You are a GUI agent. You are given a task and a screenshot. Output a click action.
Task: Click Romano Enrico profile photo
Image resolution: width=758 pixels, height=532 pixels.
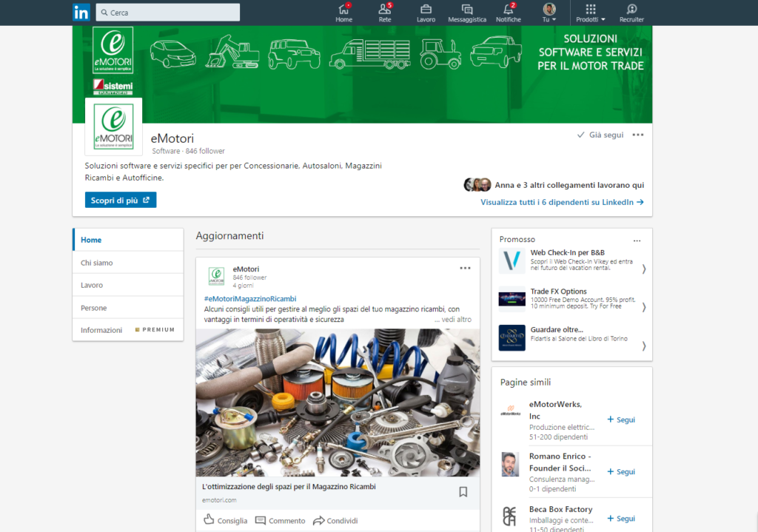510,465
